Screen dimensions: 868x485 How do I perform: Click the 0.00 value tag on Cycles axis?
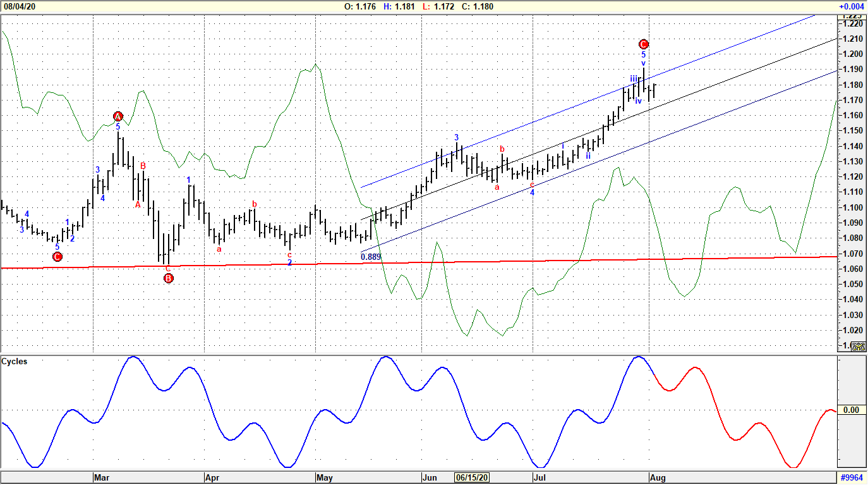pos(851,410)
